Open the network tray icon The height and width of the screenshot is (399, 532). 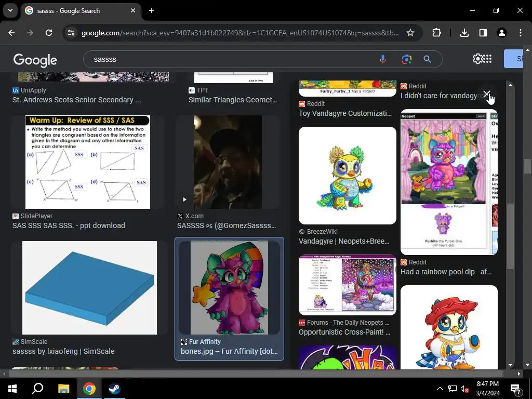coord(453,389)
